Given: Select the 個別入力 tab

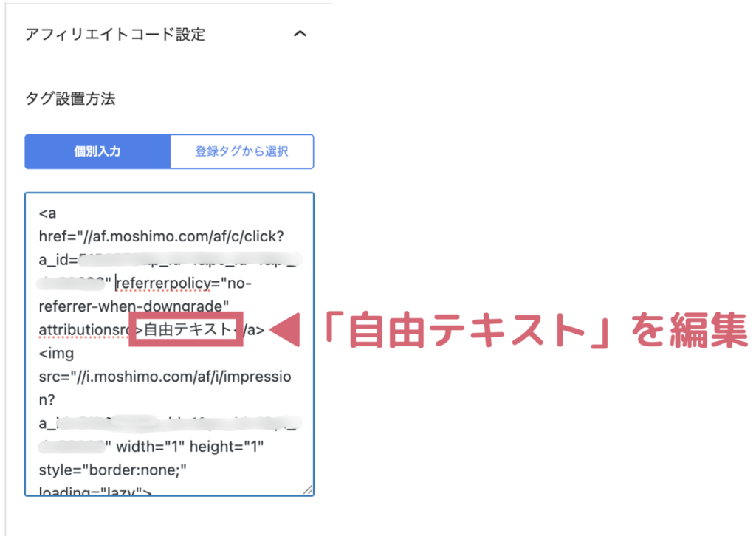Looking at the screenshot, I should click(97, 151).
